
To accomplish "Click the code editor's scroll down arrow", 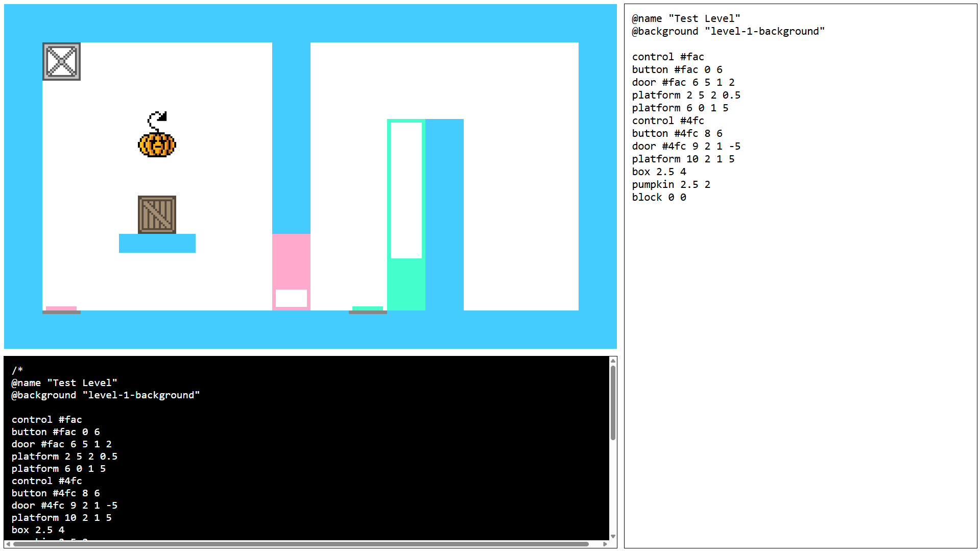I will coord(613,536).
